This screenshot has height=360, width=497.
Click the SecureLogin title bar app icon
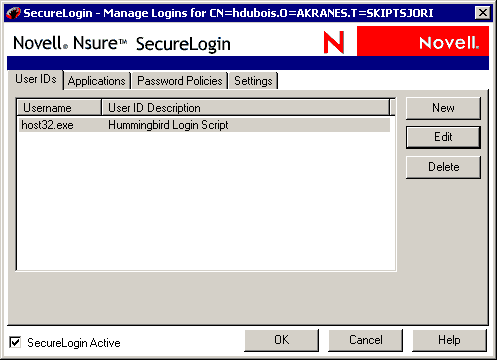tap(13, 13)
